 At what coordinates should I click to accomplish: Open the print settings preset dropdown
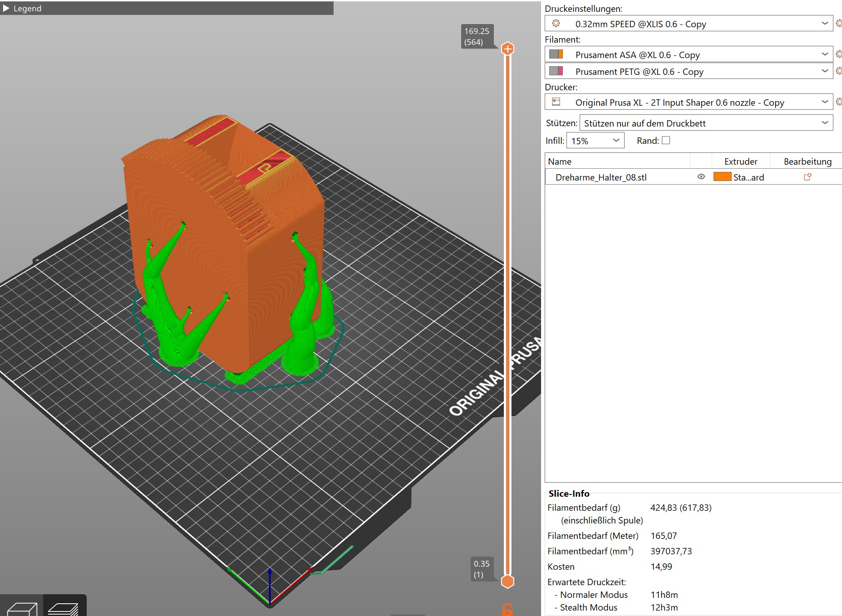tap(825, 24)
